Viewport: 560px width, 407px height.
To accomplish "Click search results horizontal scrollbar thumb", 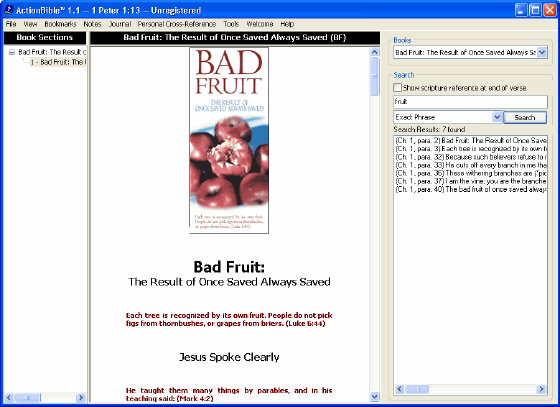I will pos(417,389).
